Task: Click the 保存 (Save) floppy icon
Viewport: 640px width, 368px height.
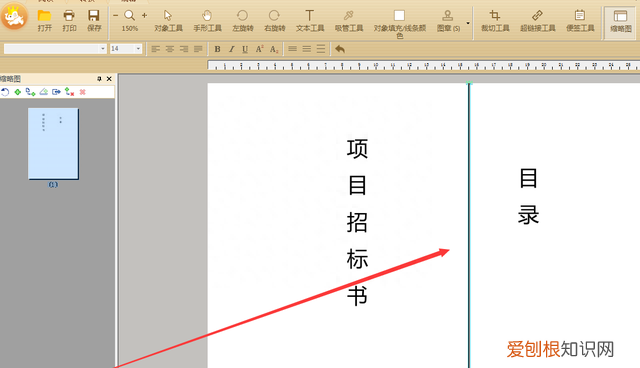Action: point(94,16)
